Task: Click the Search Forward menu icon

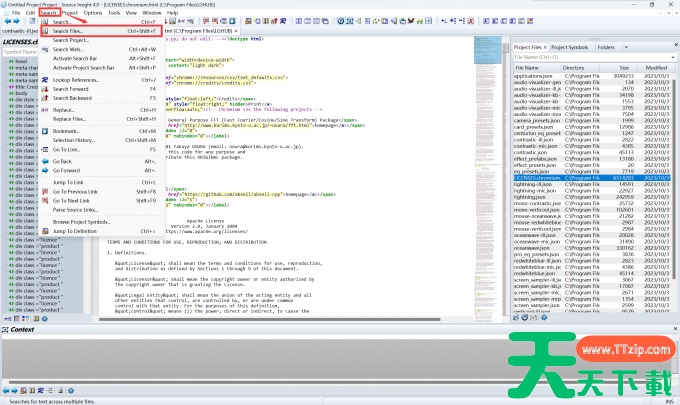Action: click(x=45, y=89)
